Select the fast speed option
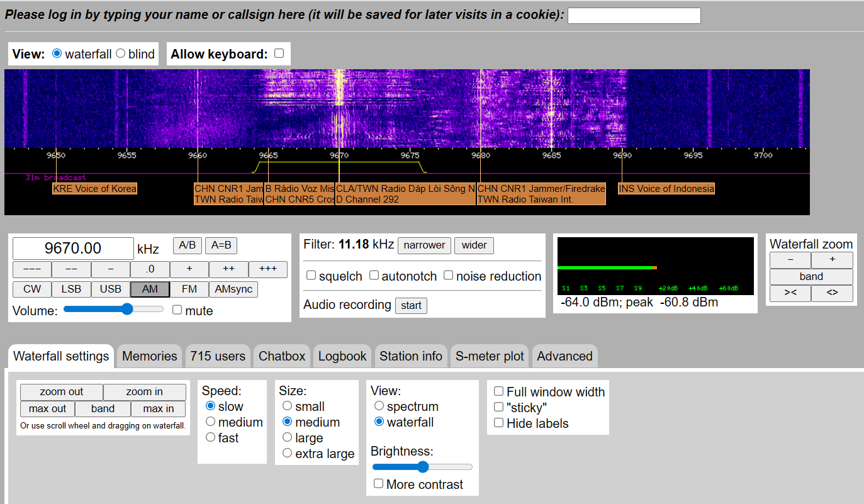The width and height of the screenshot is (864, 504). coord(211,437)
